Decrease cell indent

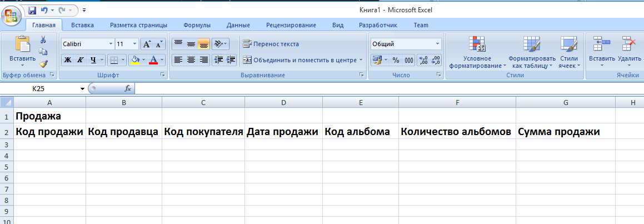coord(218,60)
